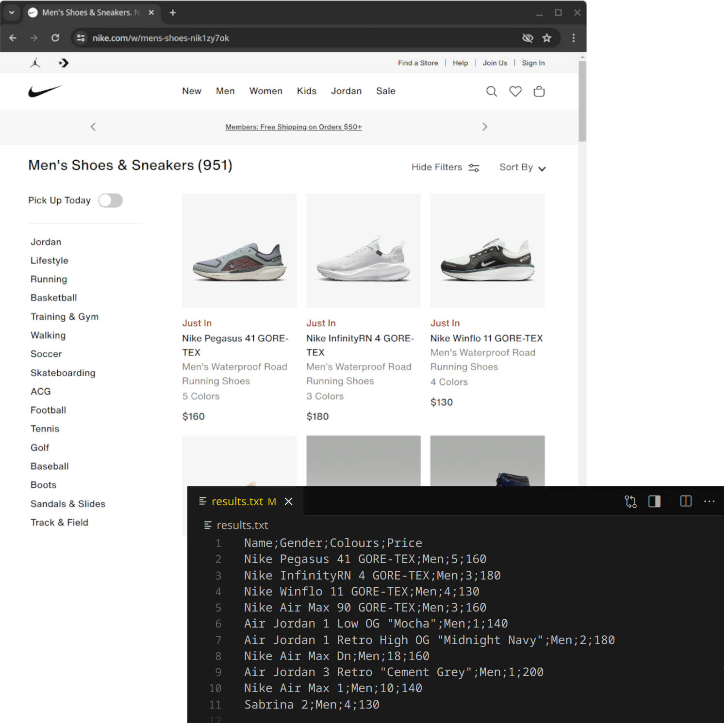Open the Sale menu item

point(385,91)
